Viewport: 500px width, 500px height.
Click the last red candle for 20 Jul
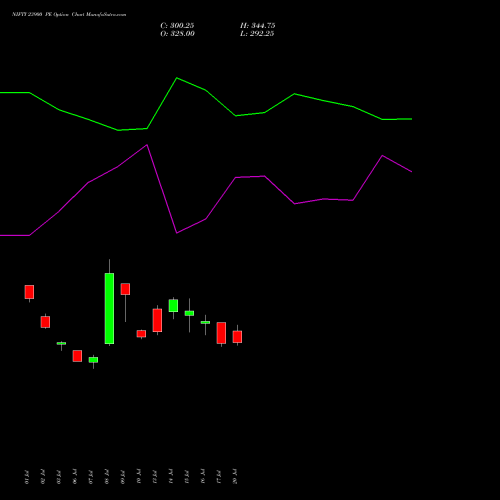(x=237, y=337)
